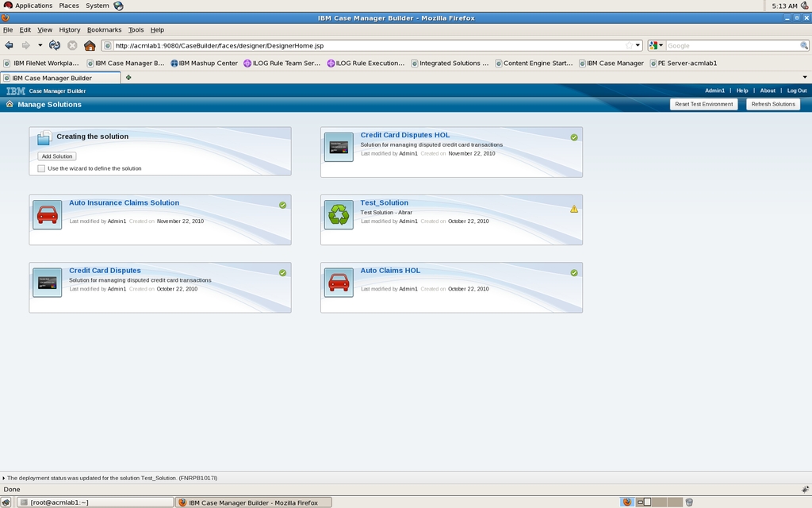Click green check status icon on Auto Claims HOL
The width and height of the screenshot is (812, 508).
pos(574,273)
